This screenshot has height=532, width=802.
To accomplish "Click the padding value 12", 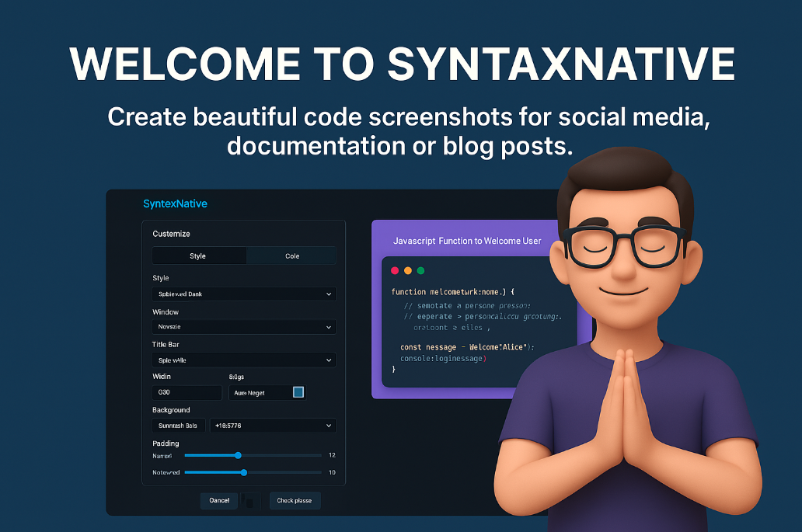I will [332, 455].
